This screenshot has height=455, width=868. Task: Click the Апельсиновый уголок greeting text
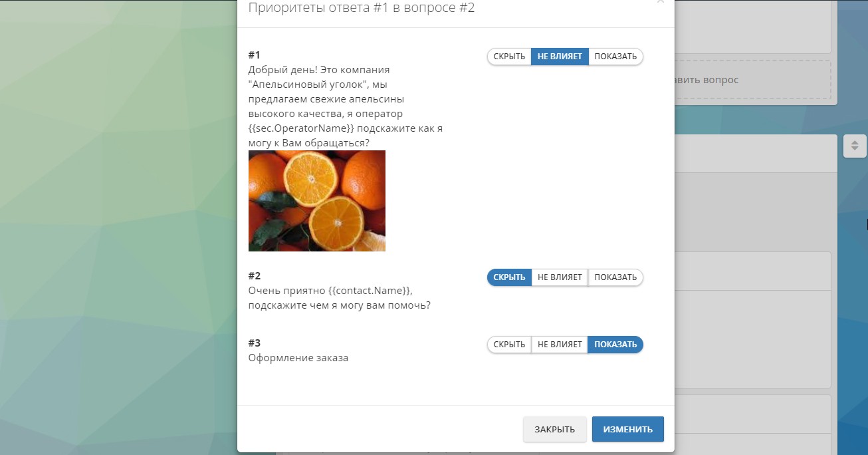[x=346, y=106]
